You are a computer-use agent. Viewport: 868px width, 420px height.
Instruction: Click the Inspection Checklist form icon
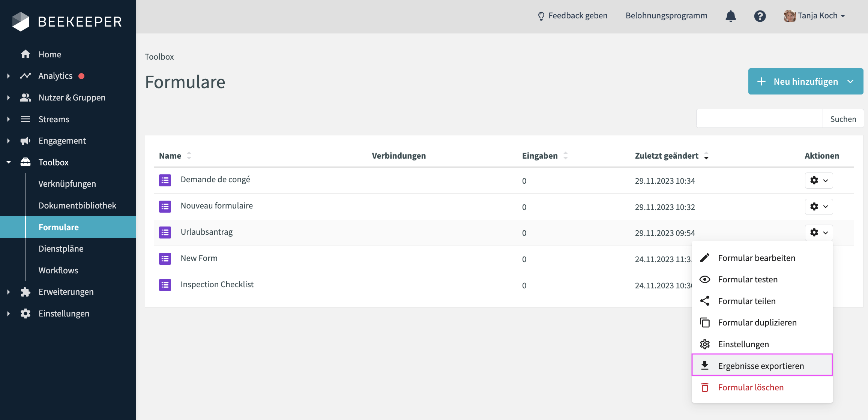165,285
